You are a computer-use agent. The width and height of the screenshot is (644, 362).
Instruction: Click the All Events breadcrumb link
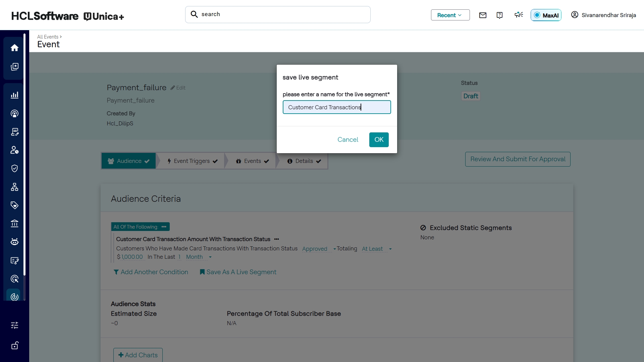point(48,37)
